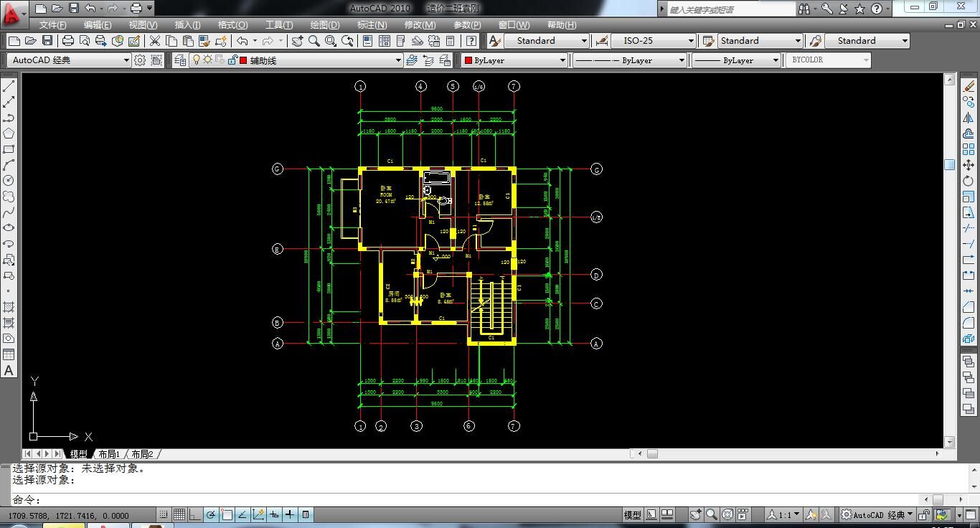Toggle Grid display in the status bar

click(x=179, y=514)
